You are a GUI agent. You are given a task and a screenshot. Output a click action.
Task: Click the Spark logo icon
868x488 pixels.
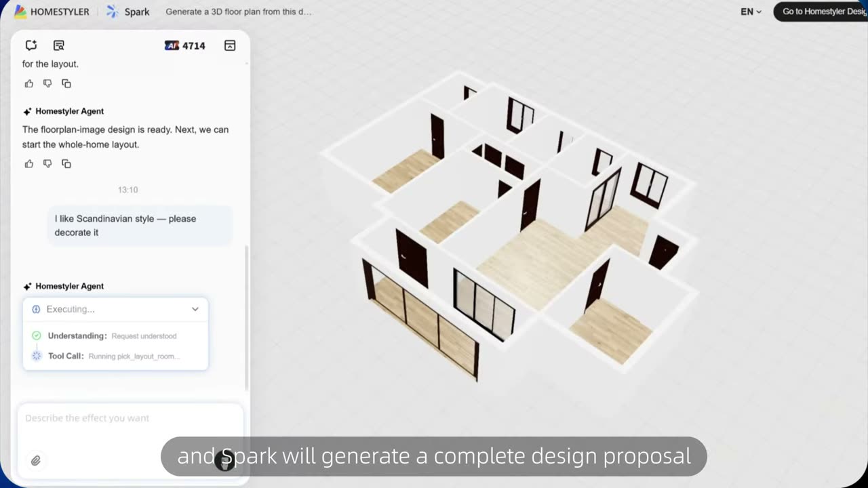click(x=113, y=12)
